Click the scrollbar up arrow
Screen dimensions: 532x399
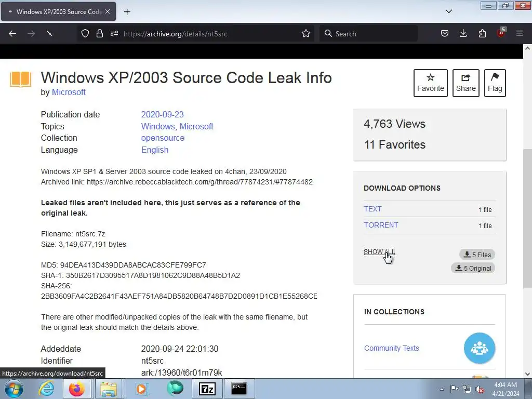coord(527,48)
